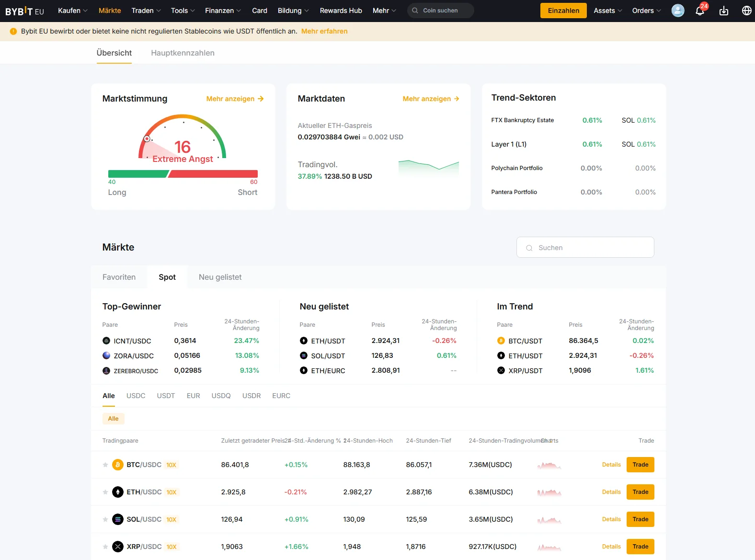Favorite the XRP/USDC pair star
Screen dimensions: 755x560
click(105, 547)
